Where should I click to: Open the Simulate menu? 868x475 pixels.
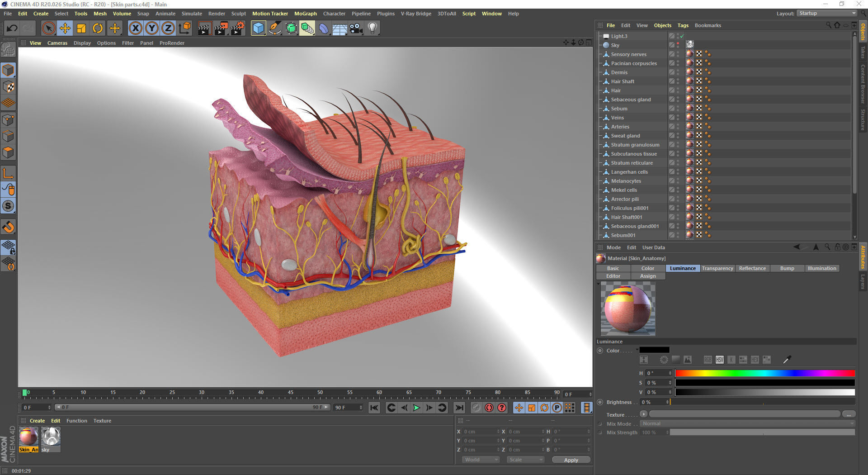(x=192, y=14)
